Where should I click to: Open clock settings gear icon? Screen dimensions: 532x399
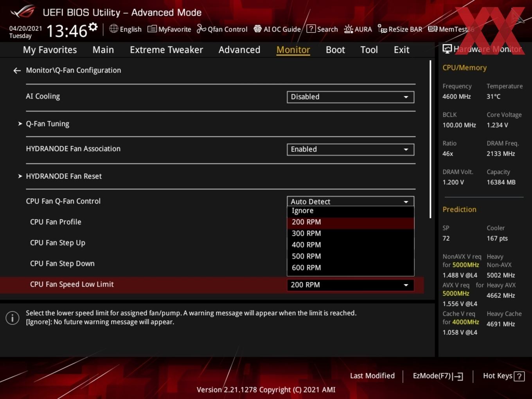tap(93, 27)
